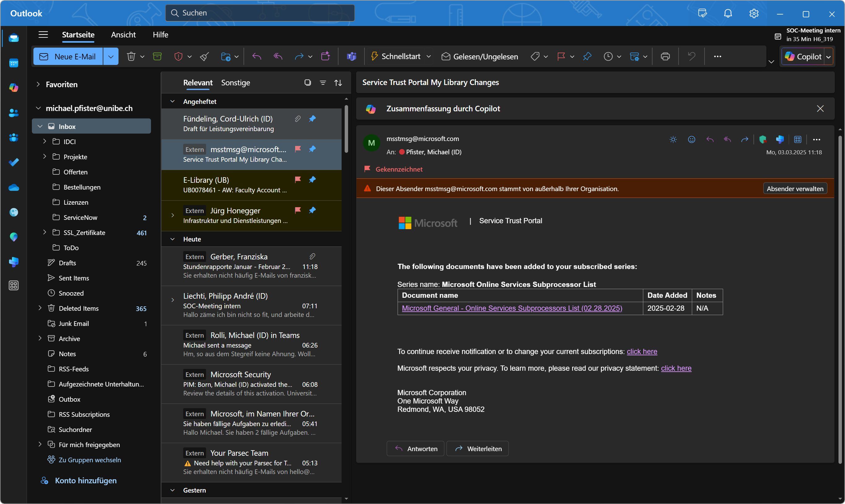Screen dimensions: 845x504
Task: Expand the SSL_Zertifikate folder
Action: tap(45, 232)
